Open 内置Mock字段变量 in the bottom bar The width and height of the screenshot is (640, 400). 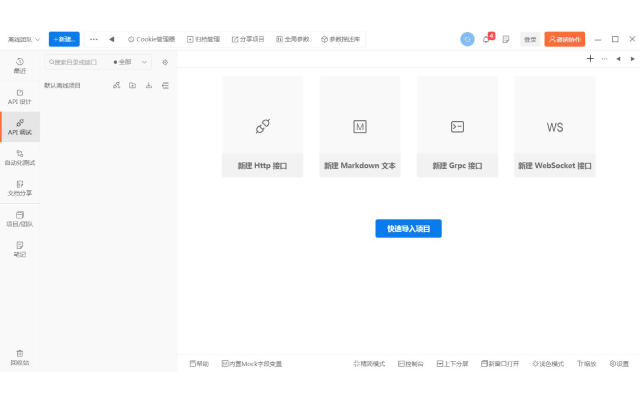(x=252, y=364)
